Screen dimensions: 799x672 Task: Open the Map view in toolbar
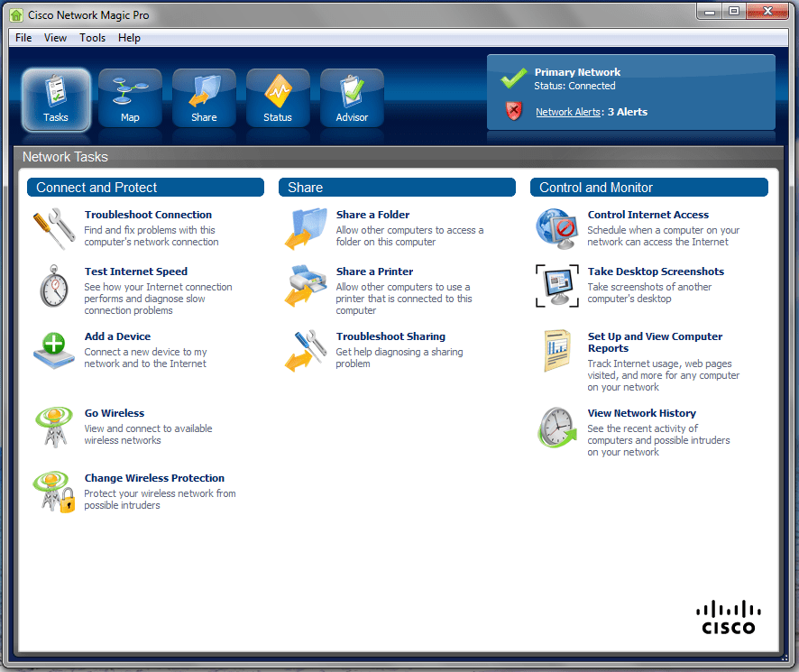[x=130, y=98]
